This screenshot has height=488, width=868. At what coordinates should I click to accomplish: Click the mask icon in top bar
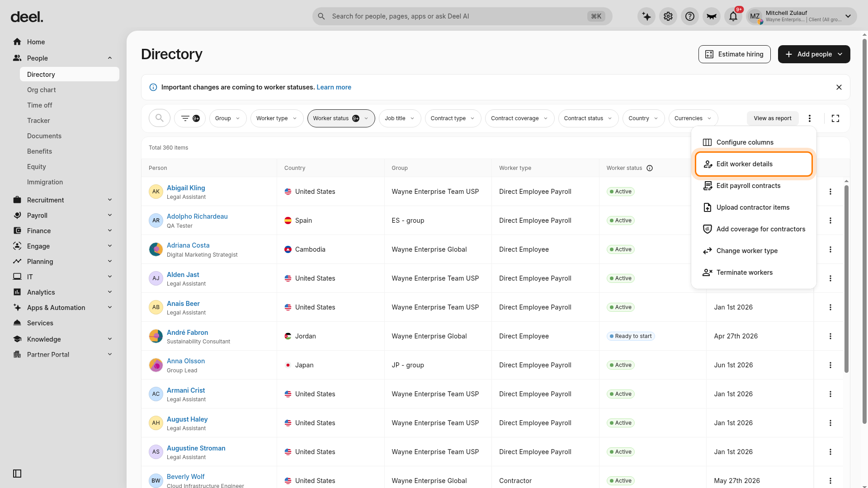point(712,16)
